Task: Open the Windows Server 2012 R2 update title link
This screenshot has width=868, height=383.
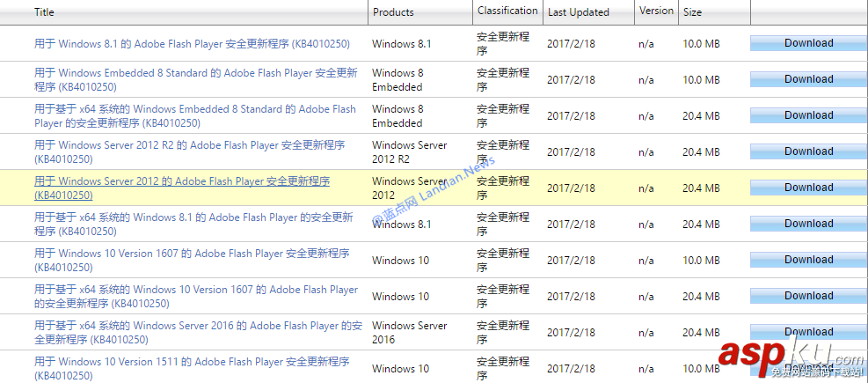Action: [x=189, y=145]
